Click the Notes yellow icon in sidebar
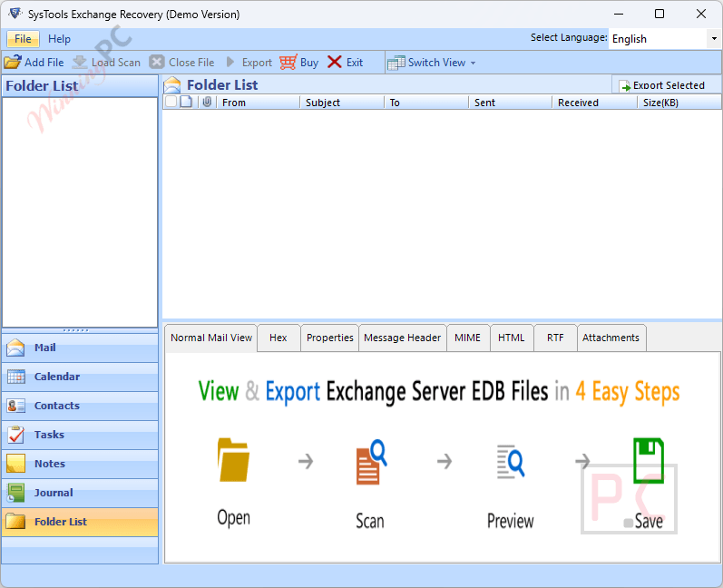The height and width of the screenshot is (588, 723). [x=16, y=464]
